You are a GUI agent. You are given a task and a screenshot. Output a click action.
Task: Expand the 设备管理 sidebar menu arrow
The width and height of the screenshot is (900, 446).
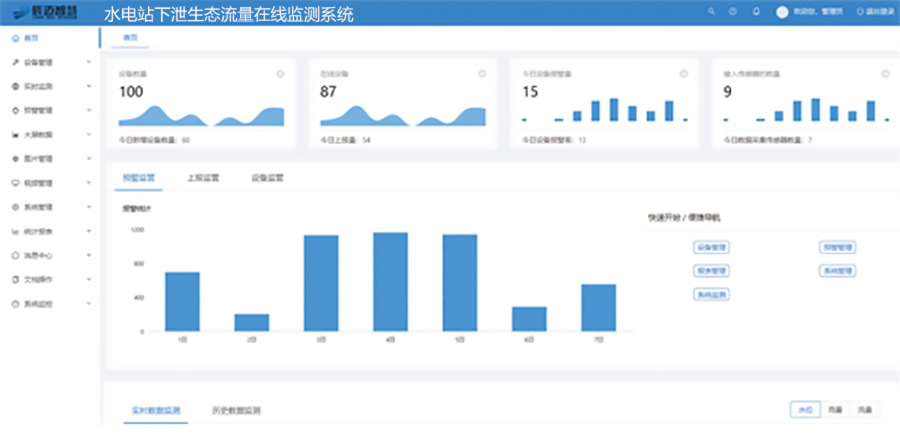(89, 62)
